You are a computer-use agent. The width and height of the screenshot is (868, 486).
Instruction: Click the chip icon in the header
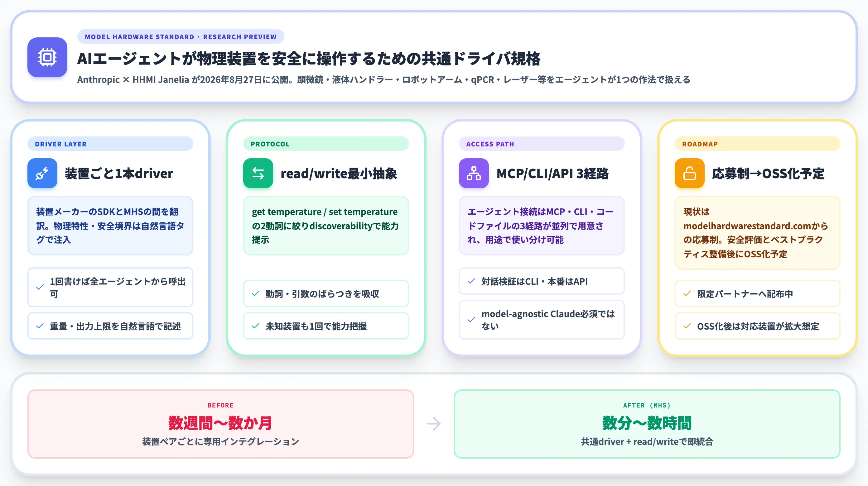pyautogui.click(x=47, y=57)
